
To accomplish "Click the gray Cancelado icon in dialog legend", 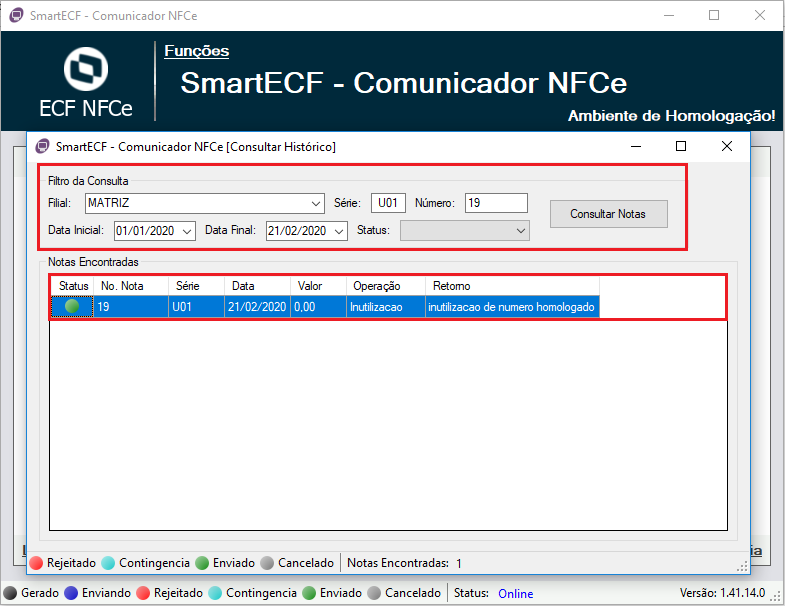I will (x=267, y=563).
